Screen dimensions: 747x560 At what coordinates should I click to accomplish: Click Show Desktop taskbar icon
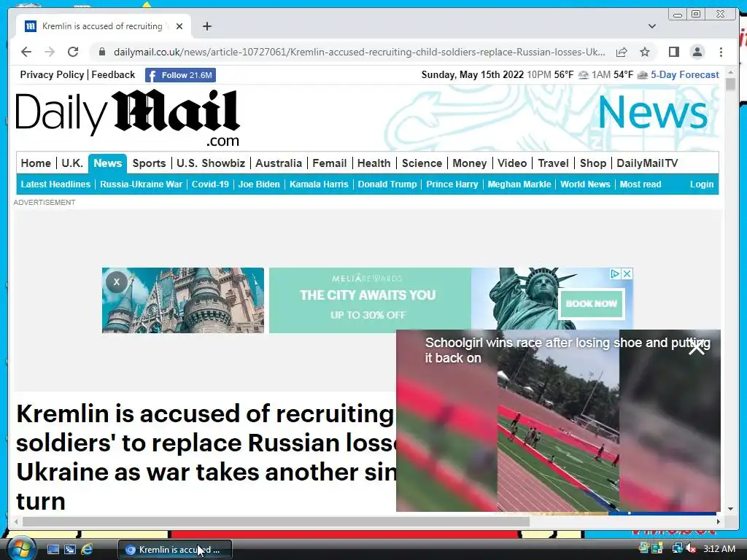53,550
